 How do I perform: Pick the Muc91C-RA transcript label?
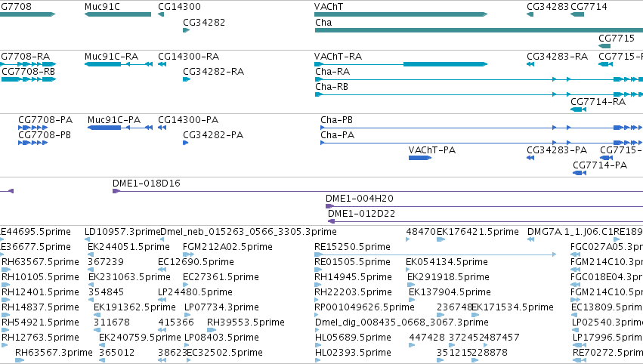[x=111, y=56]
